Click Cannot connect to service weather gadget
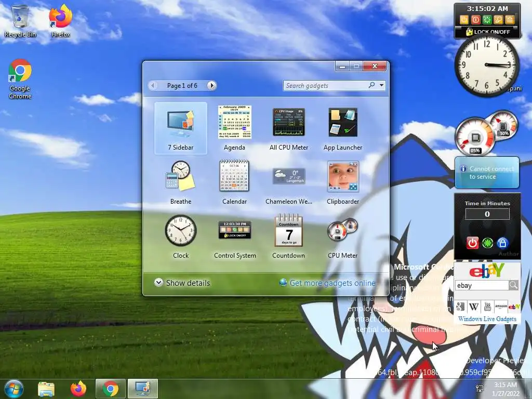The width and height of the screenshot is (532, 399). 487,172
